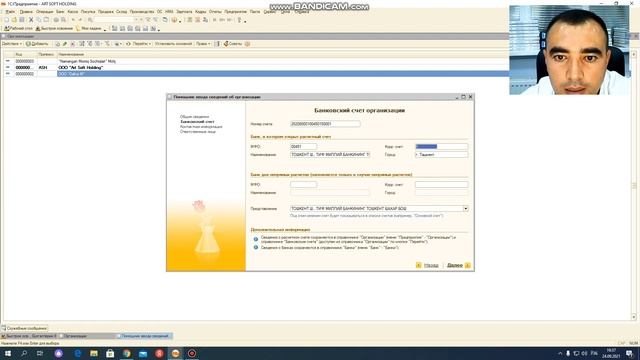Open the Касса menu
Screen dimensions: 640x360
point(73,12)
